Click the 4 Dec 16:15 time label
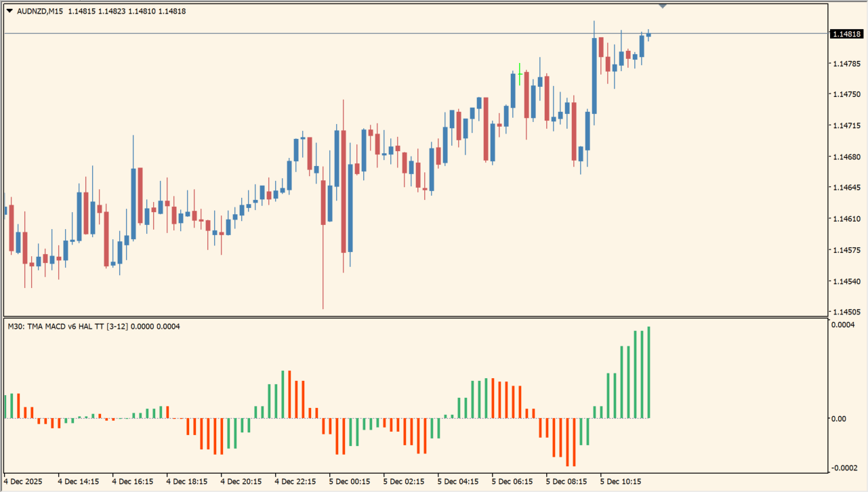Image resolution: width=868 pixels, height=492 pixels. 133,481
